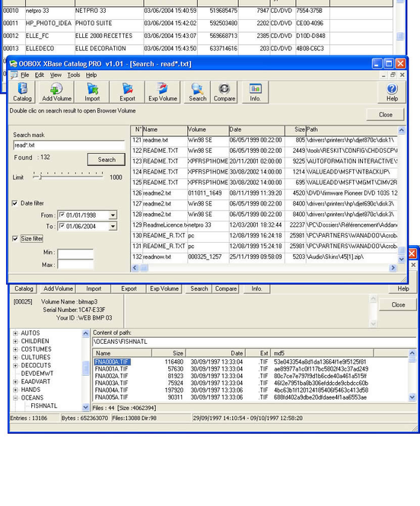Select result row 132 readnow.txt
The height and width of the screenshot is (506, 420).
[264, 257]
